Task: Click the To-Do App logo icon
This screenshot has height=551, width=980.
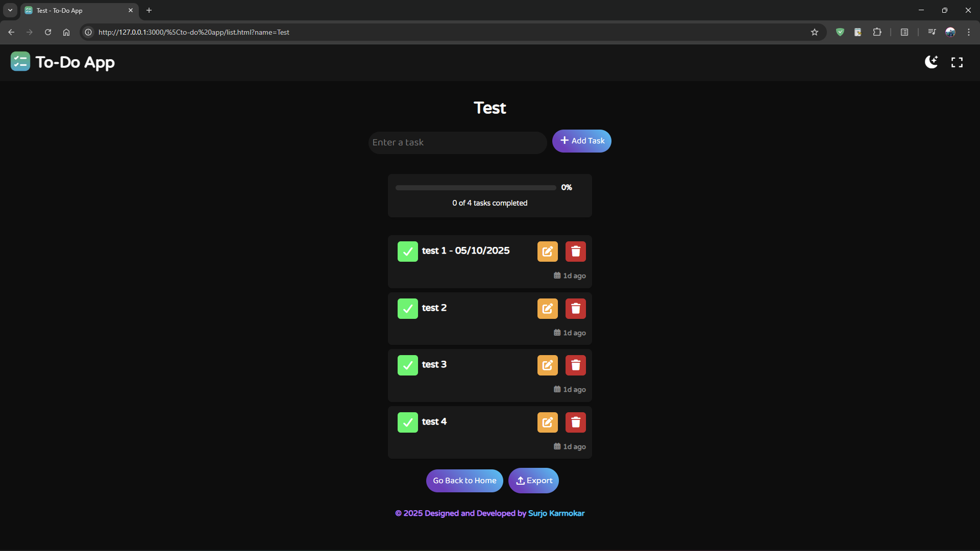Action: [x=20, y=62]
